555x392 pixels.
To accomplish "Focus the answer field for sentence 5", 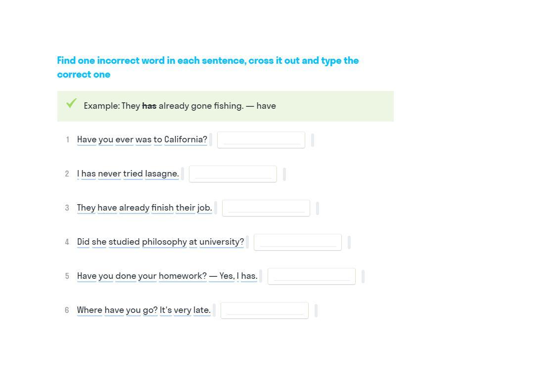I will (312, 276).
